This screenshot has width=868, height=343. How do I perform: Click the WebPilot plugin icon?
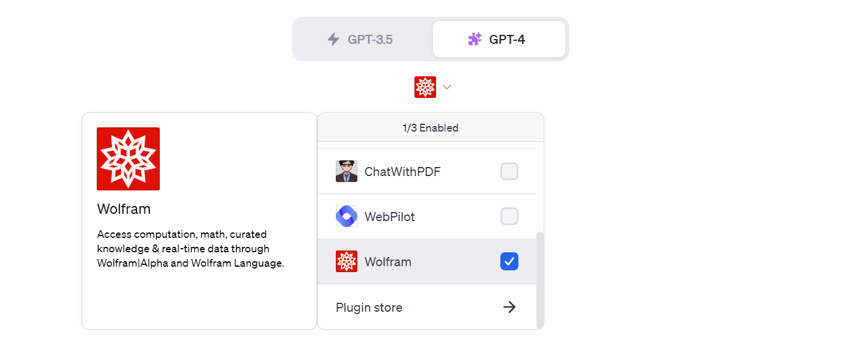coord(347,216)
